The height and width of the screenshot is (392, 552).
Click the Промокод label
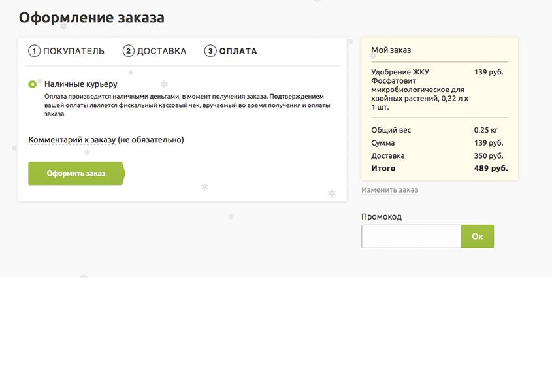[x=382, y=217]
